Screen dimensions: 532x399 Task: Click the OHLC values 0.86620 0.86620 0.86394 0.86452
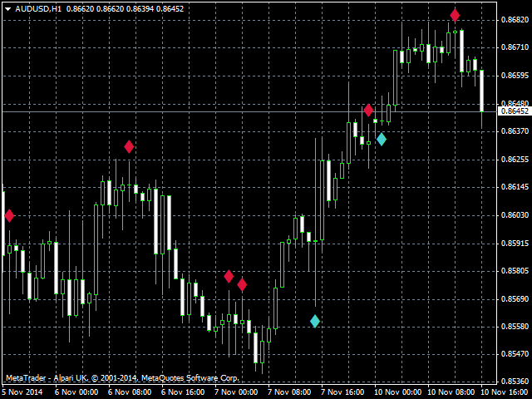point(125,9)
